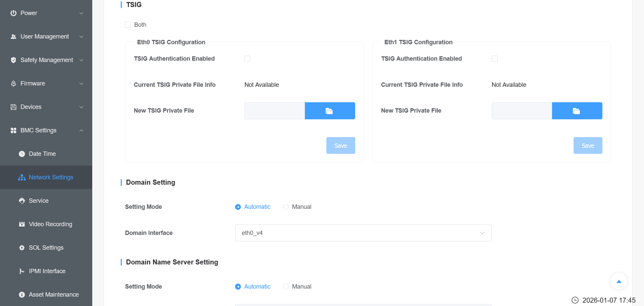644x306 pixels.
Task: Expand the Power menu chevron
Action: 81,13
